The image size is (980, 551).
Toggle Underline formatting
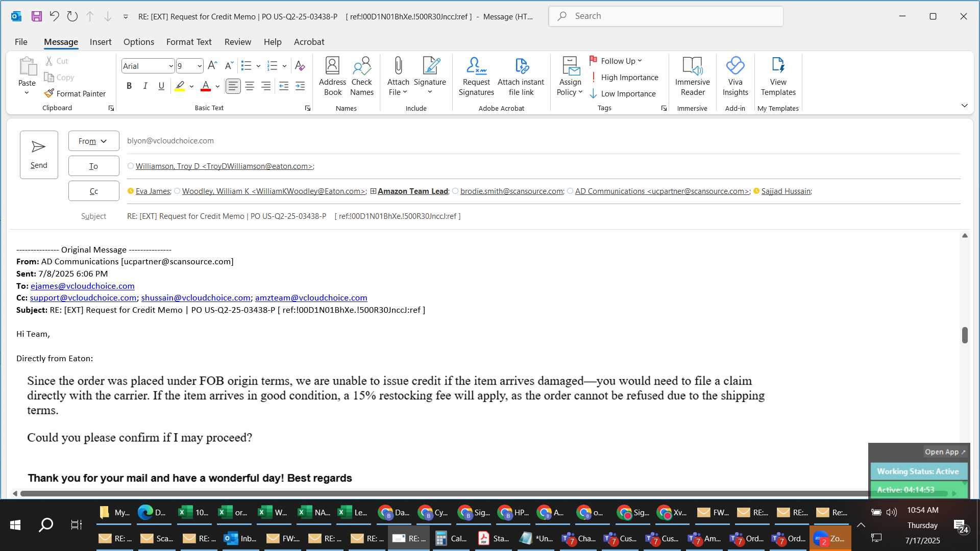coord(161,86)
